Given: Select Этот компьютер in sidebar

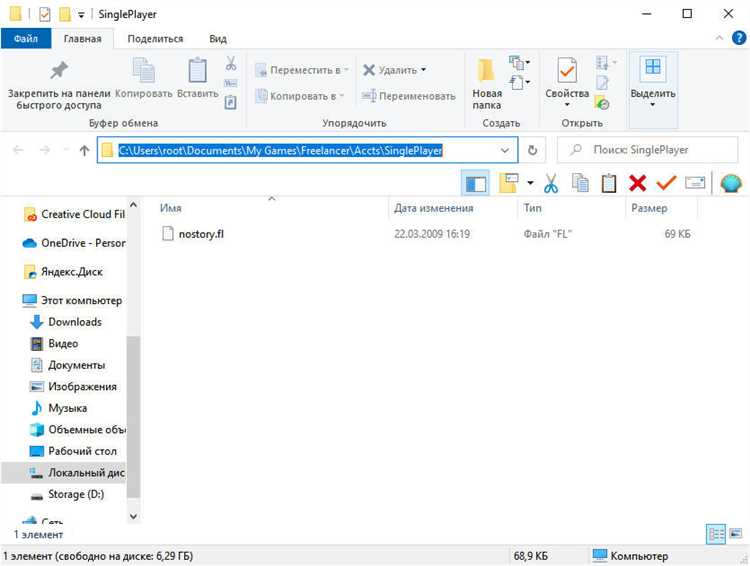Looking at the screenshot, I should [73, 300].
